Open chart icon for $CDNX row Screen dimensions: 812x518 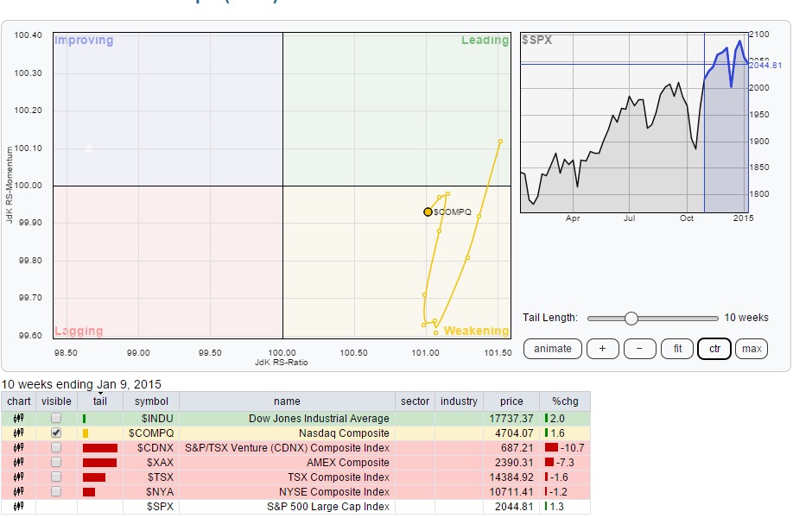[19, 447]
